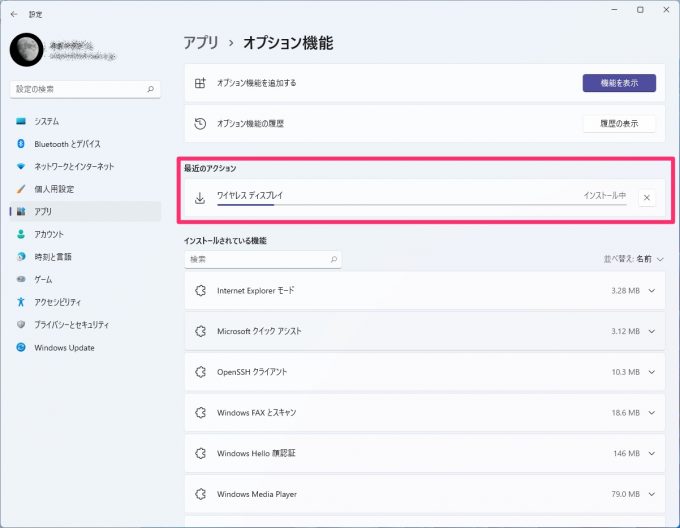Expand the OpenSSH クライアント entry
Screen dimensions: 680x528
651,372
